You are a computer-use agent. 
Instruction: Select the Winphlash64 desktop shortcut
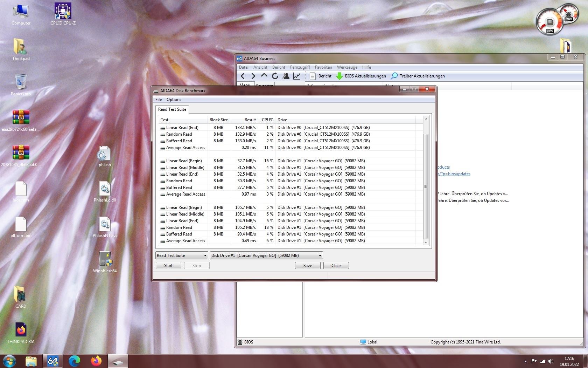pos(105,262)
